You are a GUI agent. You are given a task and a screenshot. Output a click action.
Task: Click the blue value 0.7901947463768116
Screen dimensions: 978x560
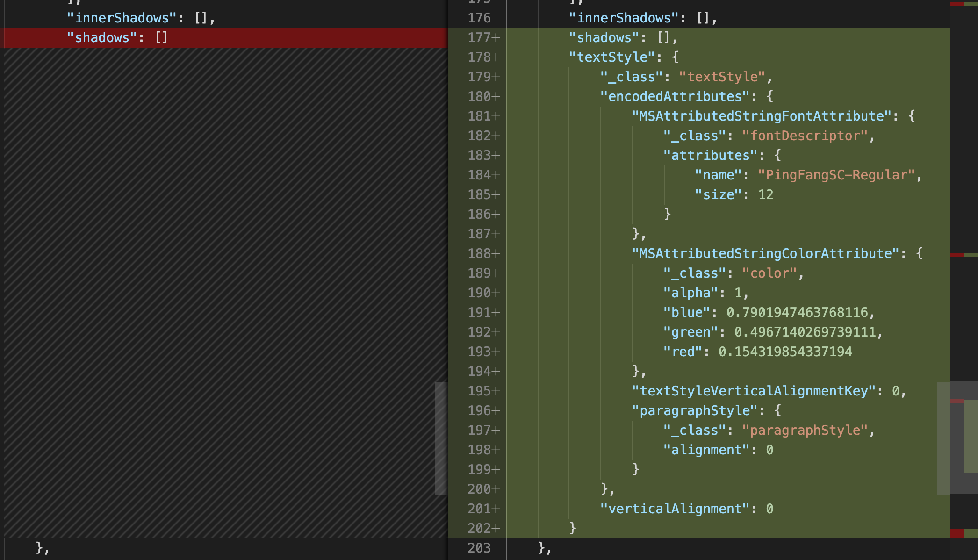pyautogui.click(x=797, y=312)
